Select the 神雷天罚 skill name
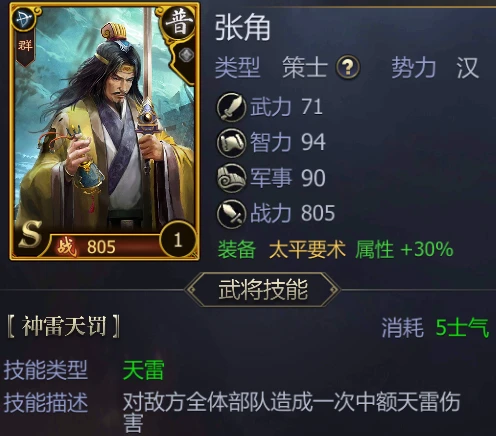This screenshot has width=496, height=436. [63, 326]
